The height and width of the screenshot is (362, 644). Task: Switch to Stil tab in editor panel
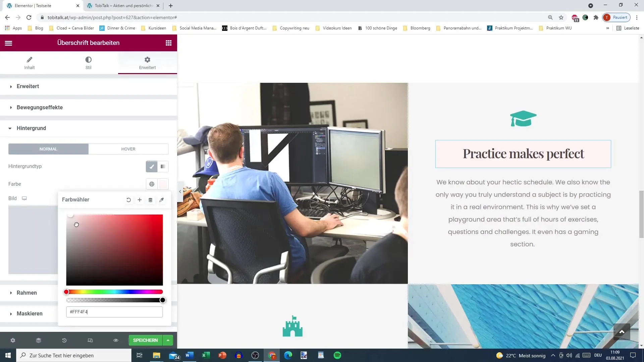click(x=88, y=63)
